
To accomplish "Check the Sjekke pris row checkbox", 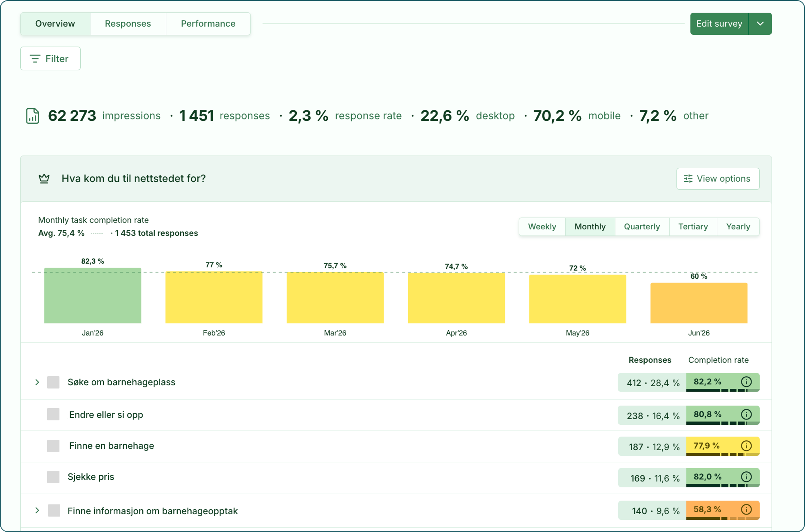I will pos(53,477).
